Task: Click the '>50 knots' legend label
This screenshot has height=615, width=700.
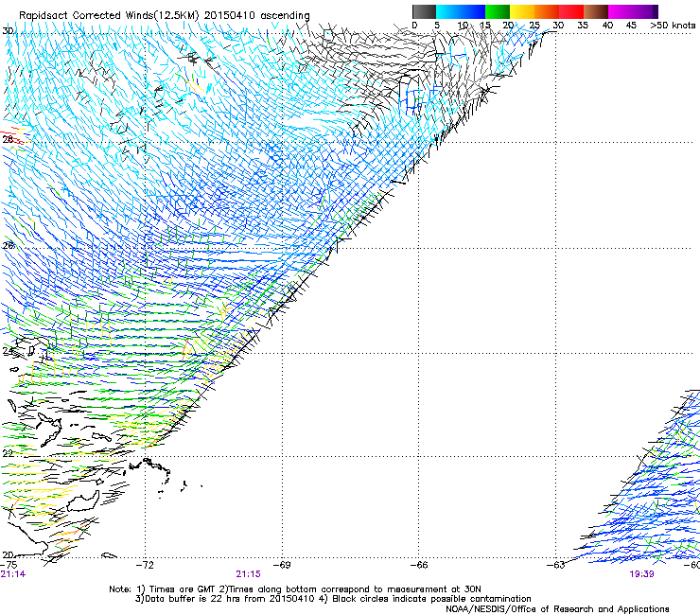Action: click(x=673, y=26)
